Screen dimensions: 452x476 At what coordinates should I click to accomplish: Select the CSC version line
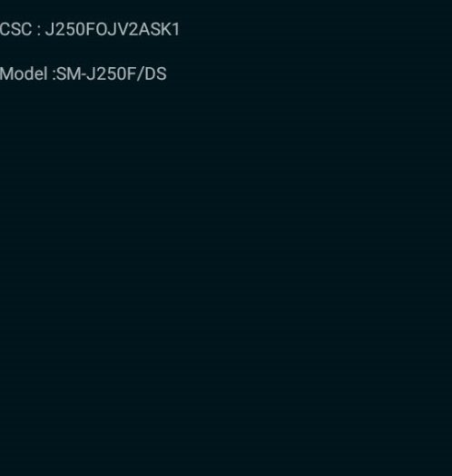pos(90,29)
